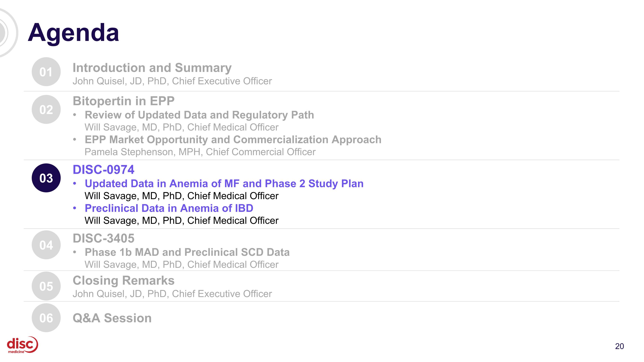Click the DISC-0974 section heading

coord(103,170)
